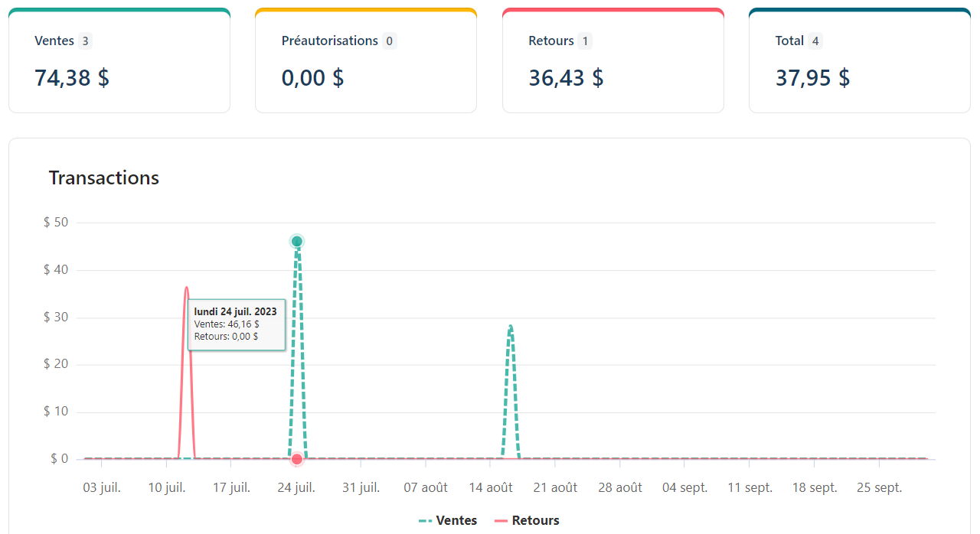Screen dimensions: 980x534
Task: Click the Préautorisations count badge showing 0
Action: tap(389, 41)
